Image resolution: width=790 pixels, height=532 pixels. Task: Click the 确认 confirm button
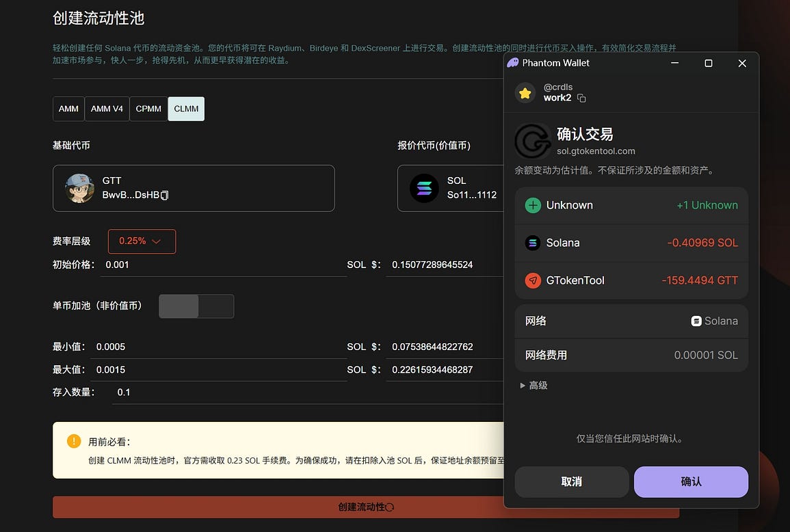coord(692,481)
